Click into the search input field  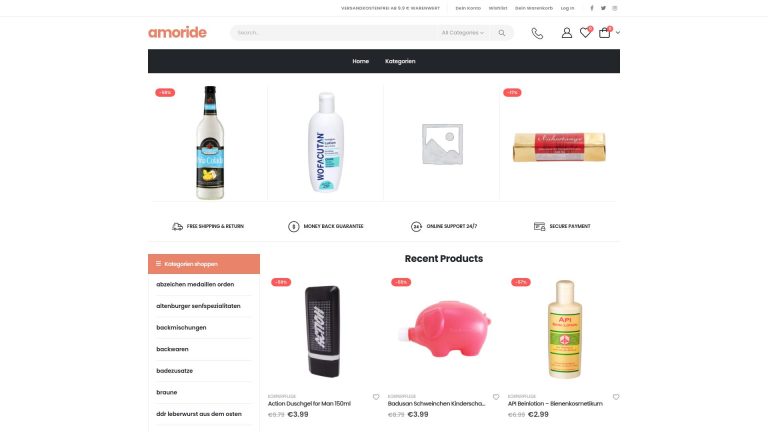tap(333, 33)
